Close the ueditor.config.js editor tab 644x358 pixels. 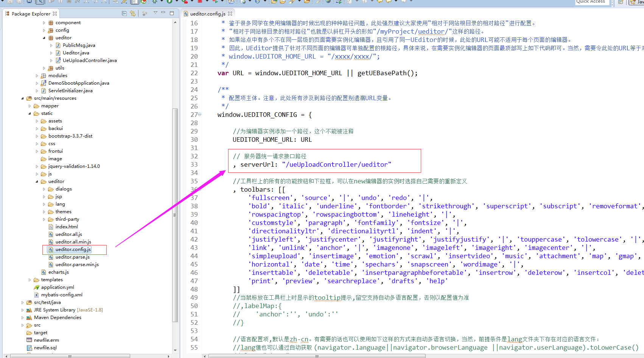click(230, 14)
